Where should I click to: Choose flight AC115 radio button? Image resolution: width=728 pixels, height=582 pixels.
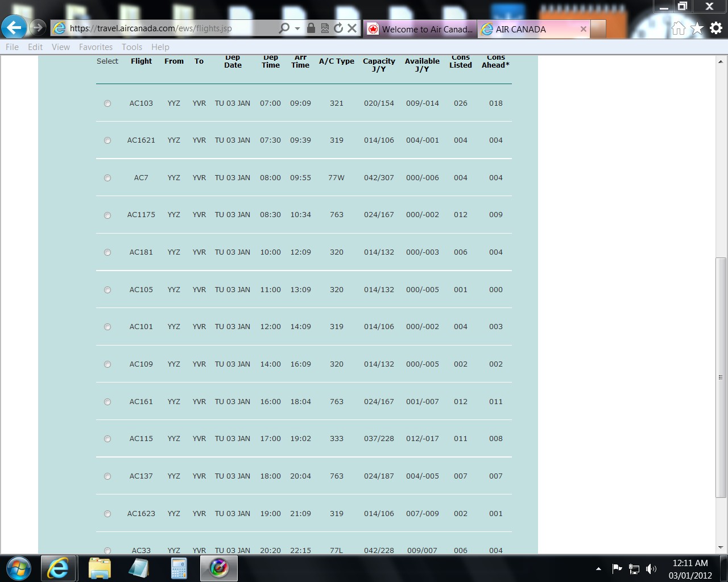pyautogui.click(x=107, y=439)
